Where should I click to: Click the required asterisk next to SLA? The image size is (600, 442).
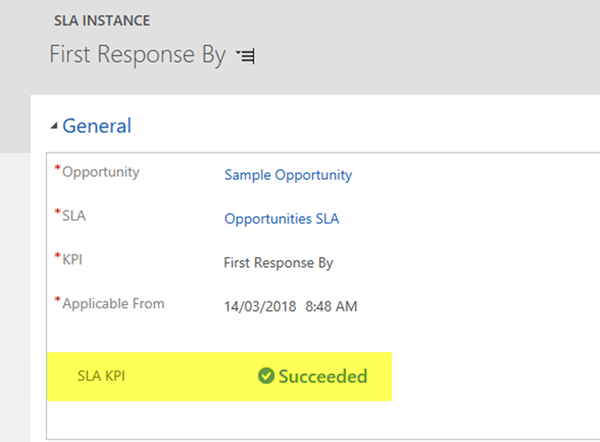[58, 214]
